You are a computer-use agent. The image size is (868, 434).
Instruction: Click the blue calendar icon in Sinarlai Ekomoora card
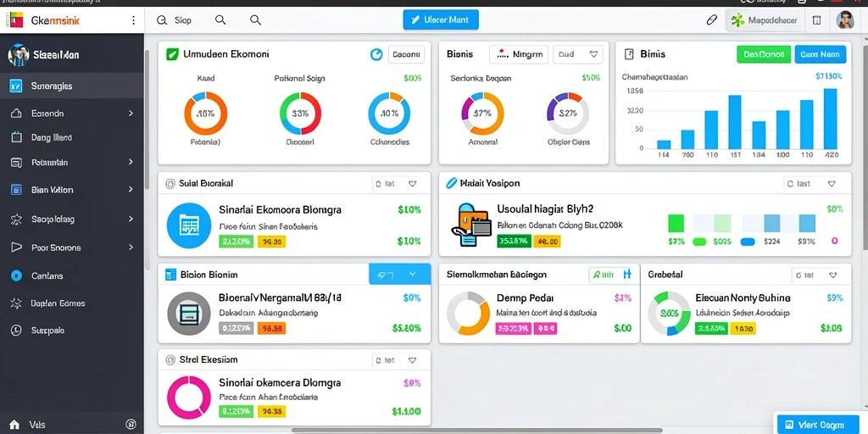click(189, 225)
